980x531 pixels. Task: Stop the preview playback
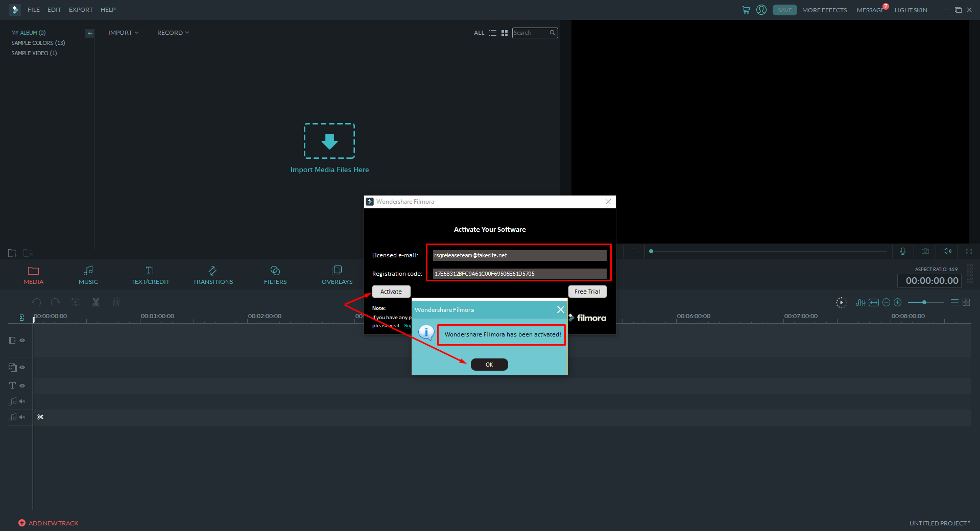coord(634,251)
